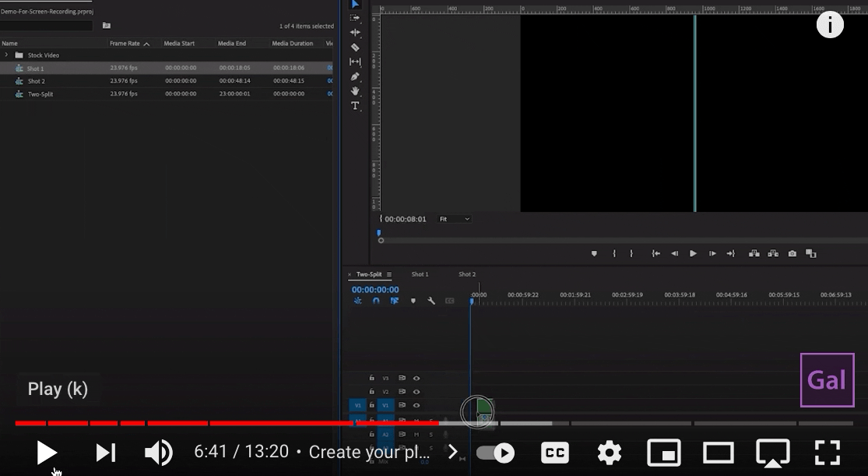The image size is (868, 476).
Task: Click the Extract button
Action: 773,253
